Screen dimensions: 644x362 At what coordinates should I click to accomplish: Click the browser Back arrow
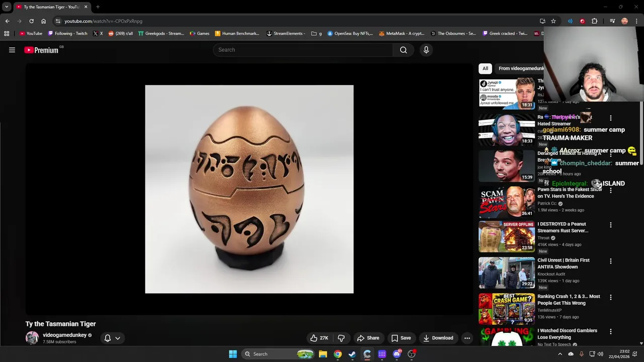7,21
